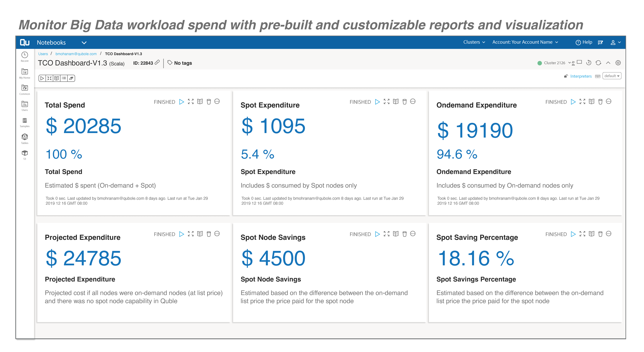Open S3 browser in the sidebar

(25, 155)
